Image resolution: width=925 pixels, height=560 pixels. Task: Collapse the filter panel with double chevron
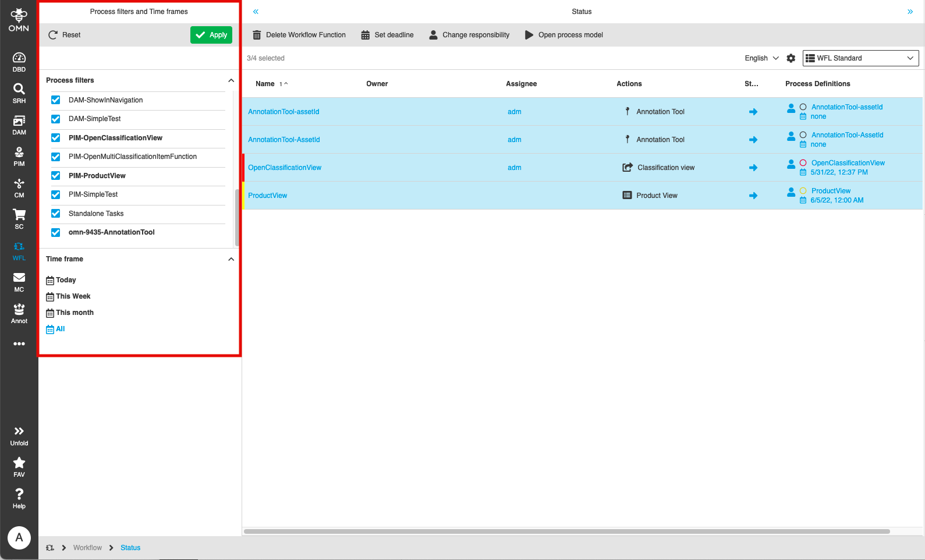coord(256,12)
